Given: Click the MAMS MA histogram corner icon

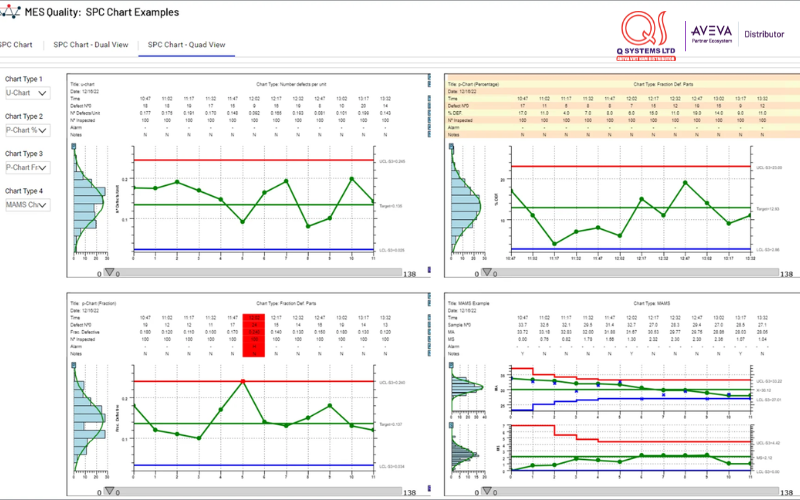Looking at the screenshot, I should (451, 365).
